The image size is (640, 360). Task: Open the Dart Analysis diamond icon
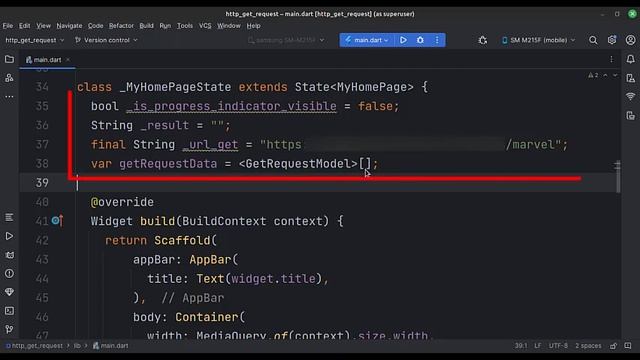(9, 292)
